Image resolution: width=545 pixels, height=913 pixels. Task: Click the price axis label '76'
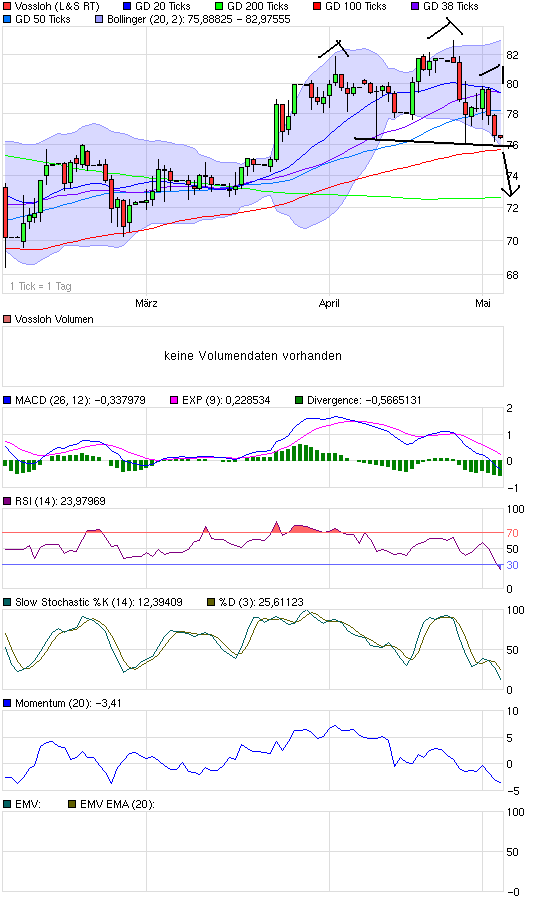(x=512, y=145)
